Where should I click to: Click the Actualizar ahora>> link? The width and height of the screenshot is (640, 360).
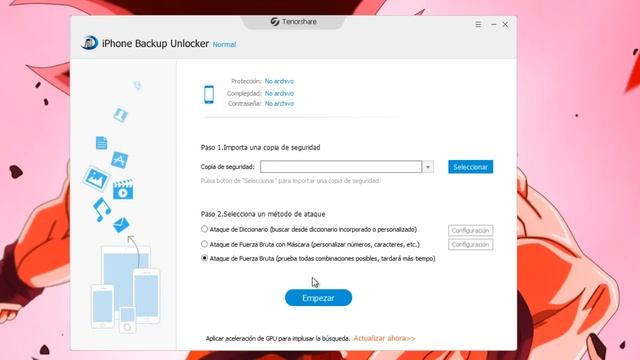[384, 338]
